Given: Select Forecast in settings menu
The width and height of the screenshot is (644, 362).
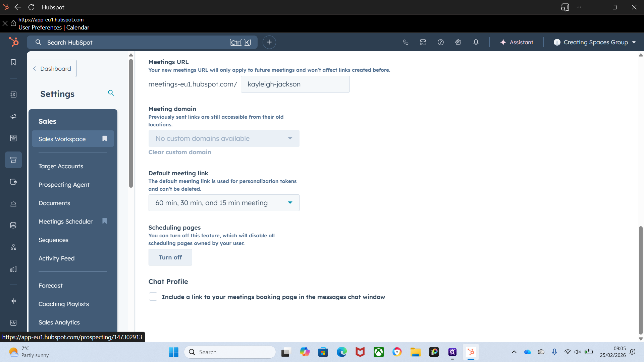Looking at the screenshot, I should pyautogui.click(x=50, y=286).
